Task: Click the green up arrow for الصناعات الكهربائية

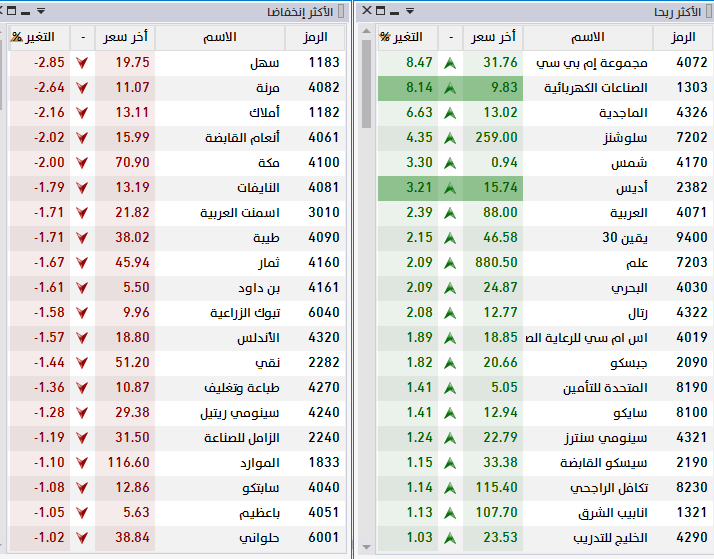Action: click(450, 88)
